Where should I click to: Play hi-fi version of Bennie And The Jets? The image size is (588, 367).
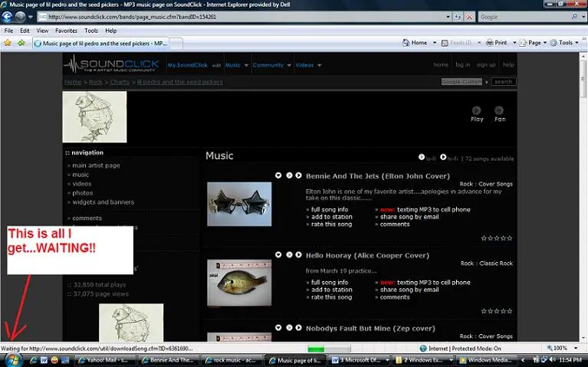coord(298,175)
